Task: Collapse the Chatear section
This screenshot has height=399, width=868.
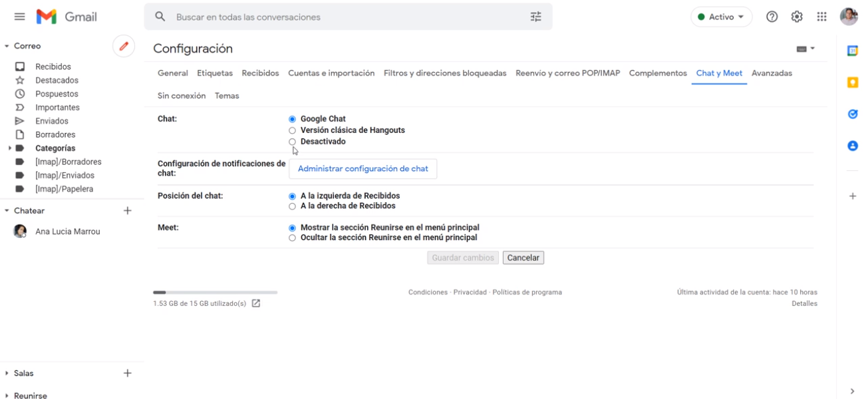Action: 7,210
